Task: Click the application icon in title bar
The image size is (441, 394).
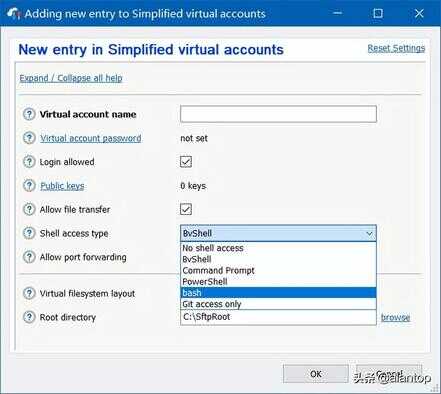Action: point(13,14)
